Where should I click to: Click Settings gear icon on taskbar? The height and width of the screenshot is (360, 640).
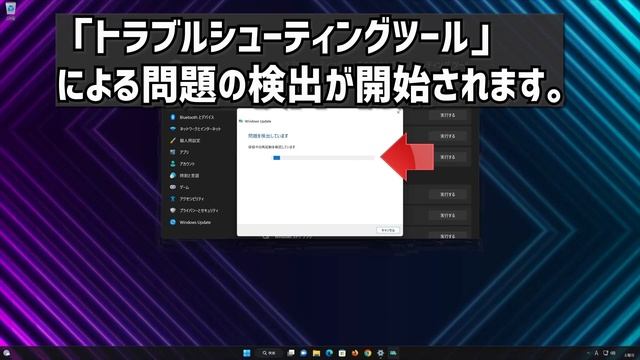coord(380,353)
